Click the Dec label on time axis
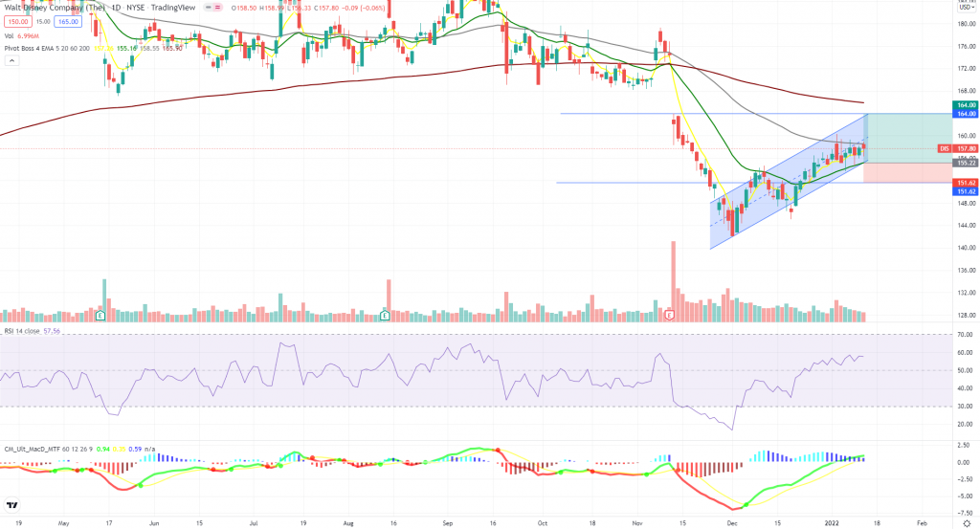 pos(732,522)
